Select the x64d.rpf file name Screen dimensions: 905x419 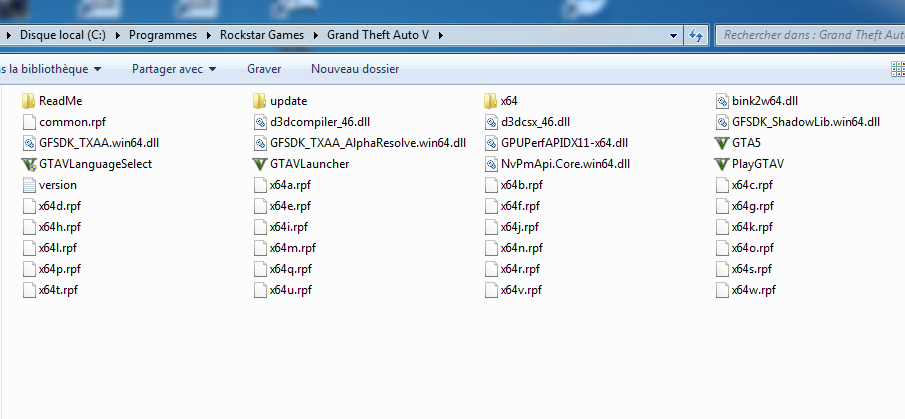[x=60, y=206]
